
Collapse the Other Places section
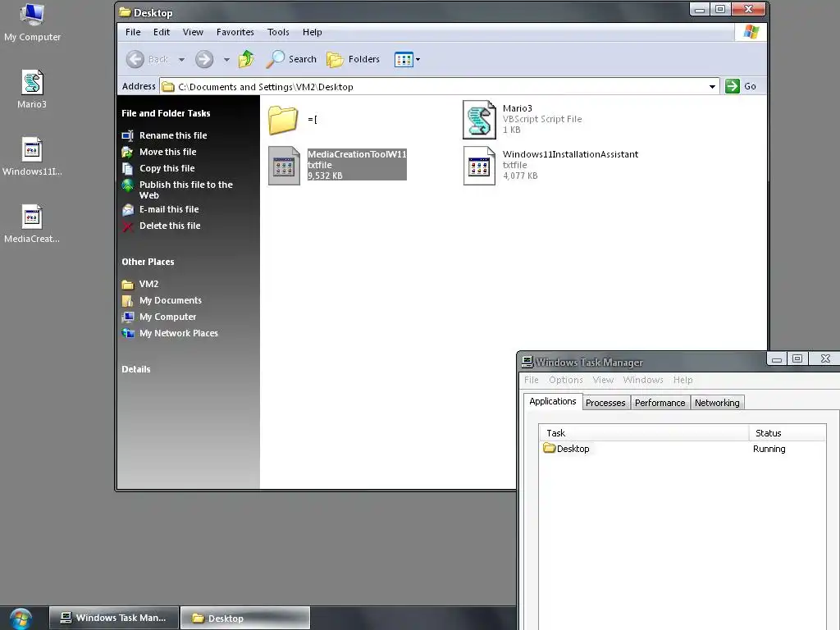[148, 262]
